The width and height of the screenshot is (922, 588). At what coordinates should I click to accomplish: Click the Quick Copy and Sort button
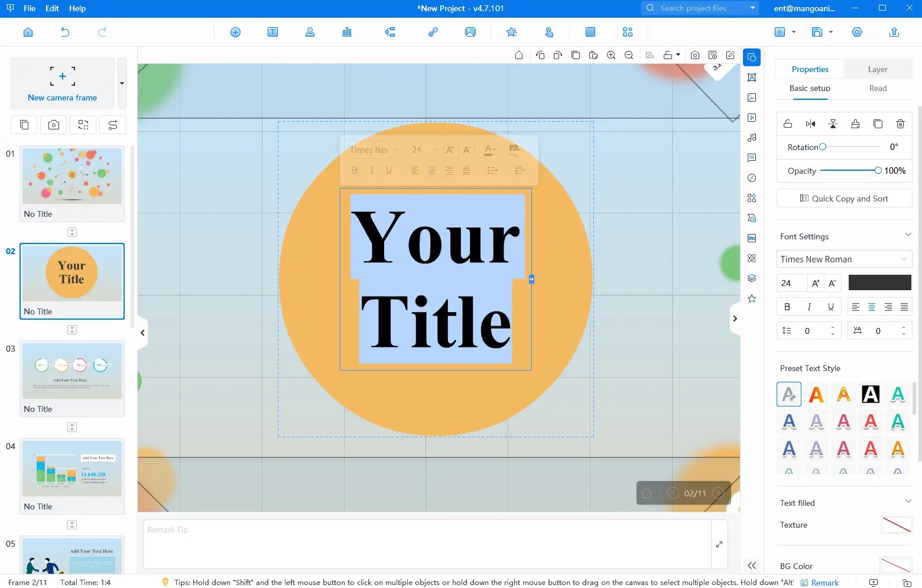coord(843,198)
